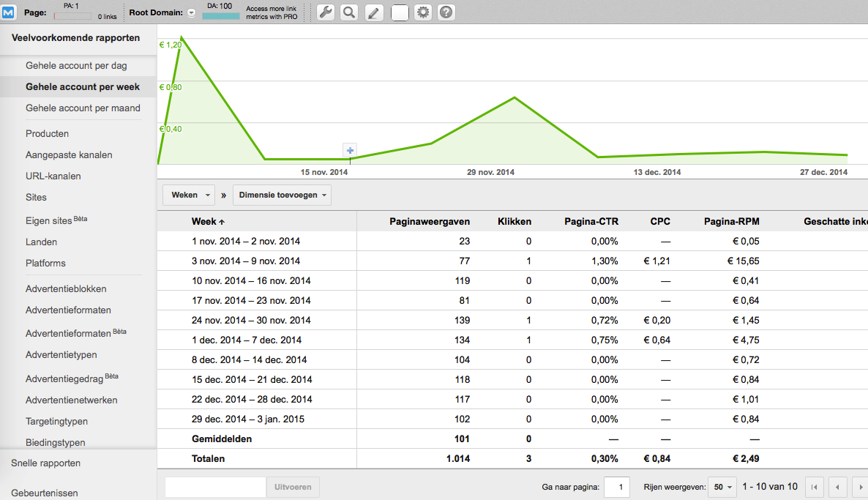Sort by Klikken column header

click(x=515, y=222)
